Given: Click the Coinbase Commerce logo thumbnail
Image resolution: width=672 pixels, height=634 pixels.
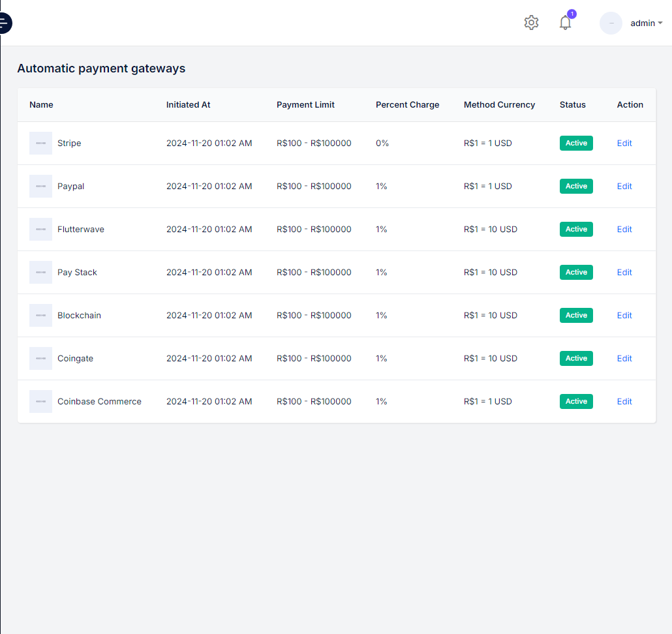Looking at the screenshot, I should [40, 402].
